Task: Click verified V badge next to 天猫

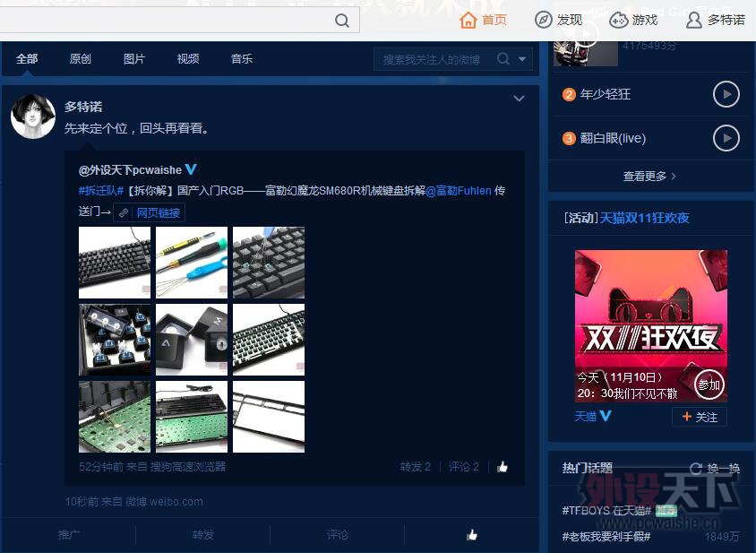Action: tap(606, 416)
